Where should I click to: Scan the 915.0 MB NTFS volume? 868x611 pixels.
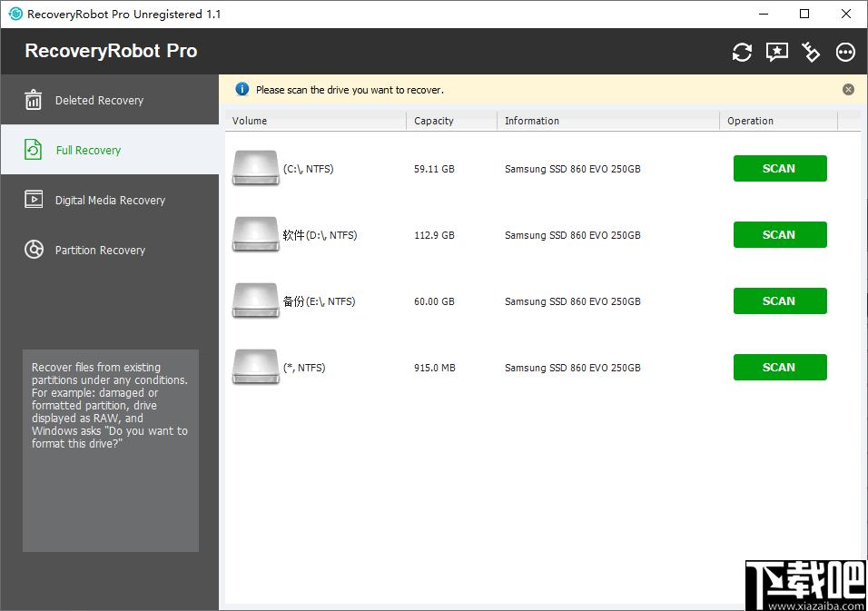pos(780,368)
